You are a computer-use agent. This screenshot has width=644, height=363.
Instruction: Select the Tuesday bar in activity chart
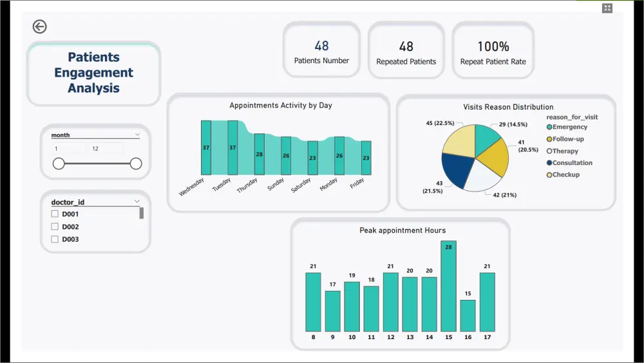[232, 148]
